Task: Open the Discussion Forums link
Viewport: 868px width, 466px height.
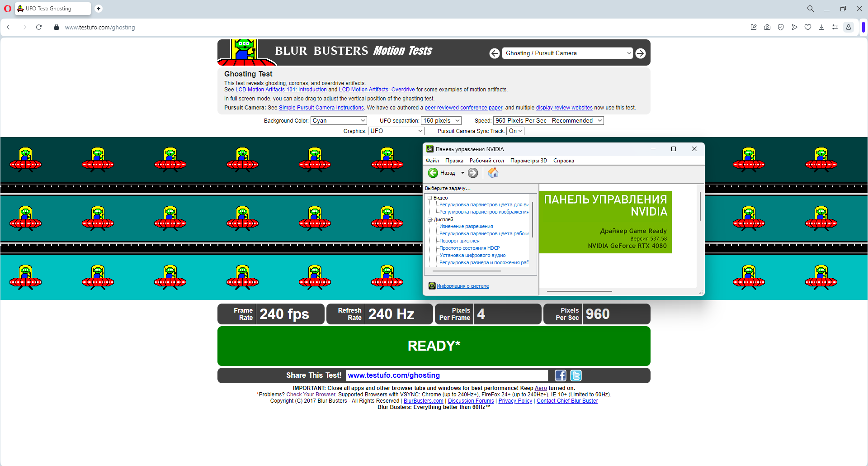Action: pyautogui.click(x=471, y=401)
